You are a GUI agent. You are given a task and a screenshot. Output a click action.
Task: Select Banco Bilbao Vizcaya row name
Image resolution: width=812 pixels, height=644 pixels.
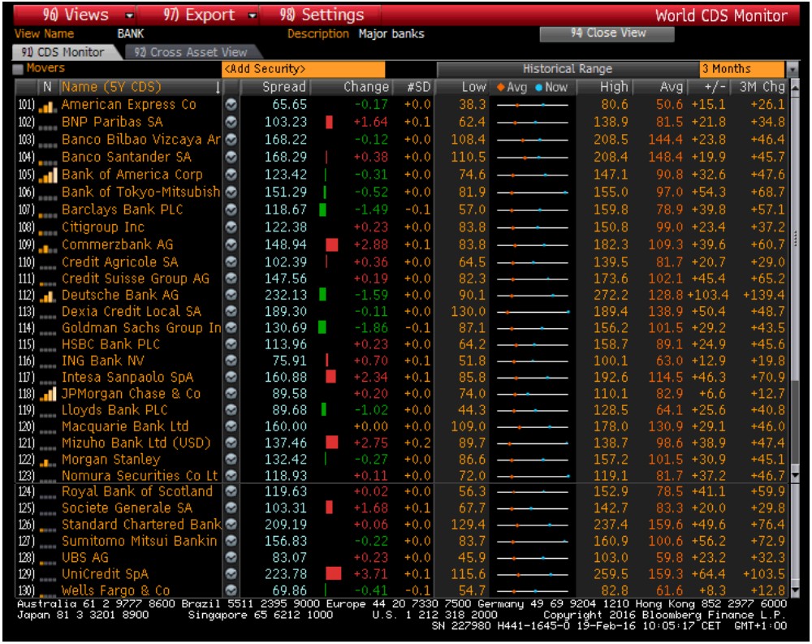click(140, 140)
